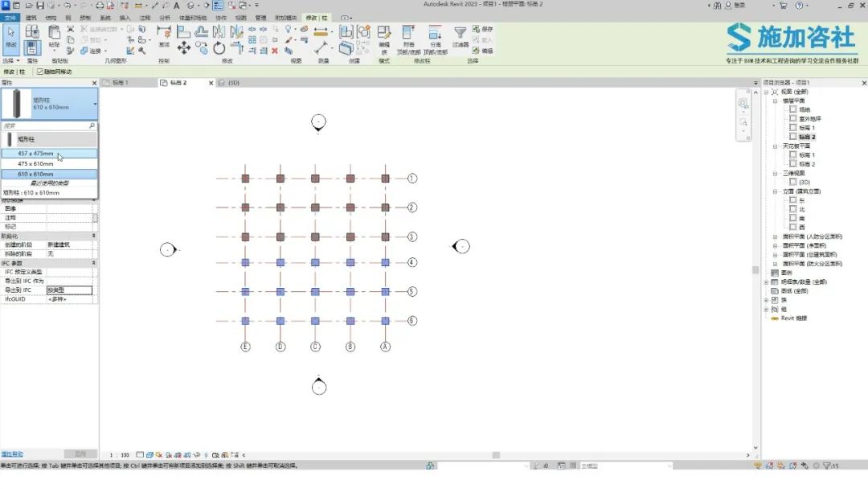Collapse the Elevations tree node
Image resolution: width=868 pixels, height=489 pixels.
point(775,191)
